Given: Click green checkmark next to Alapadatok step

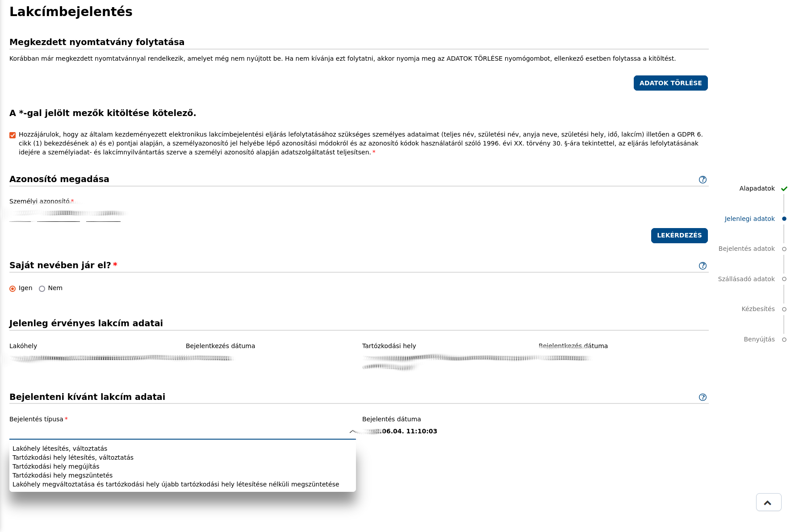Looking at the screenshot, I should pos(784,189).
